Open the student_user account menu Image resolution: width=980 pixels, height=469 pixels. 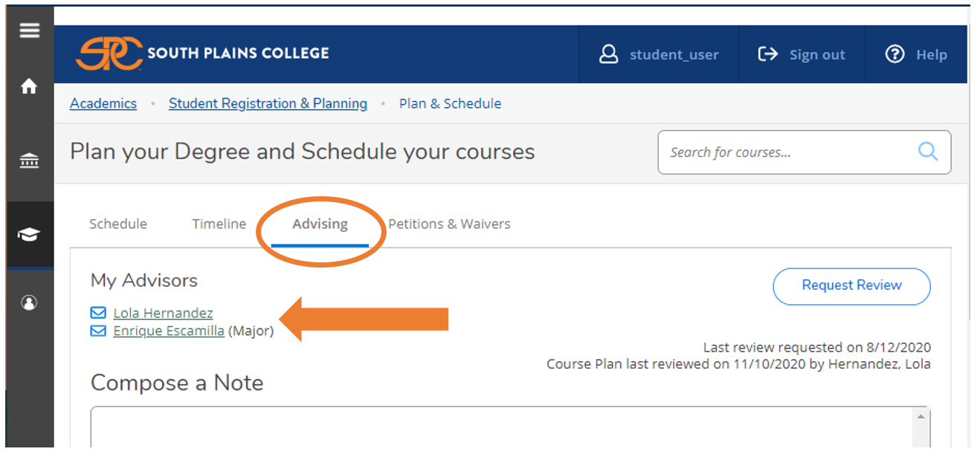(659, 54)
